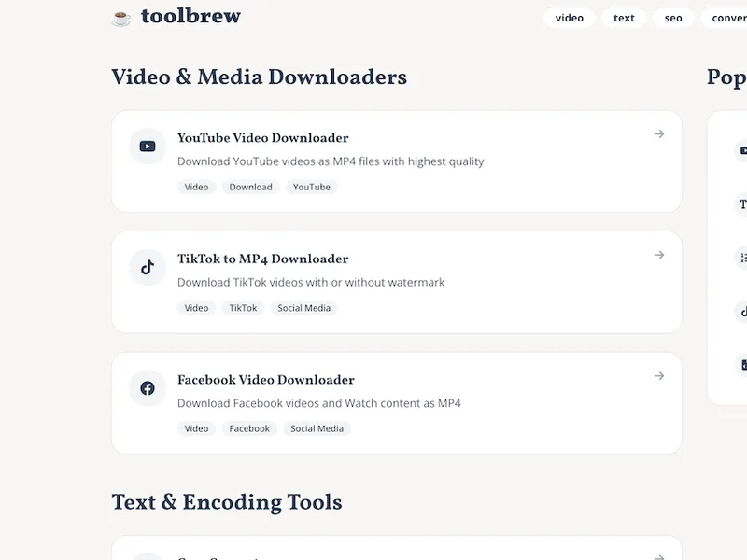747x560 pixels.
Task: Click the Video tag under Facebook Video Downloader
Action: point(196,428)
